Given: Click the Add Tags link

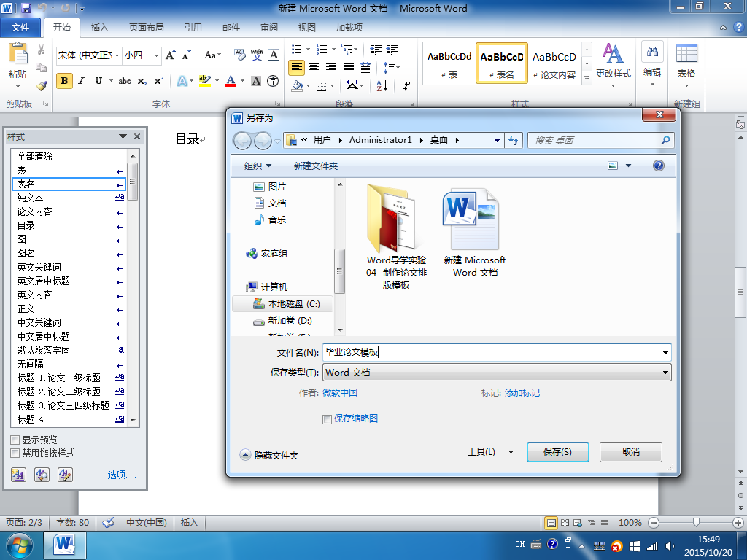Looking at the screenshot, I should 522,393.
